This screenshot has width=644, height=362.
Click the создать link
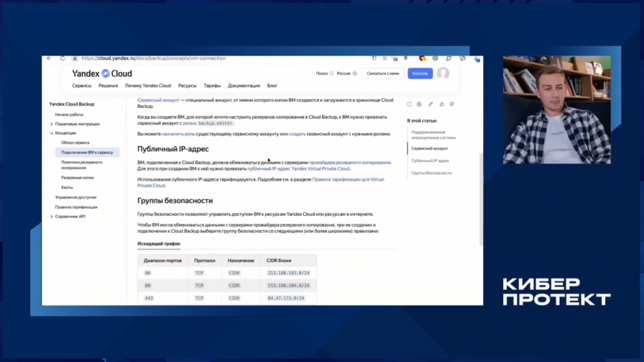click(x=297, y=133)
